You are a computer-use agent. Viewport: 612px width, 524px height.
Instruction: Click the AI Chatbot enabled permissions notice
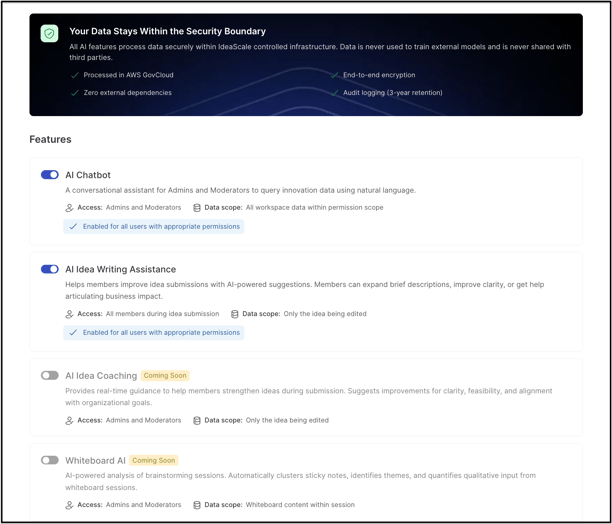click(x=153, y=227)
